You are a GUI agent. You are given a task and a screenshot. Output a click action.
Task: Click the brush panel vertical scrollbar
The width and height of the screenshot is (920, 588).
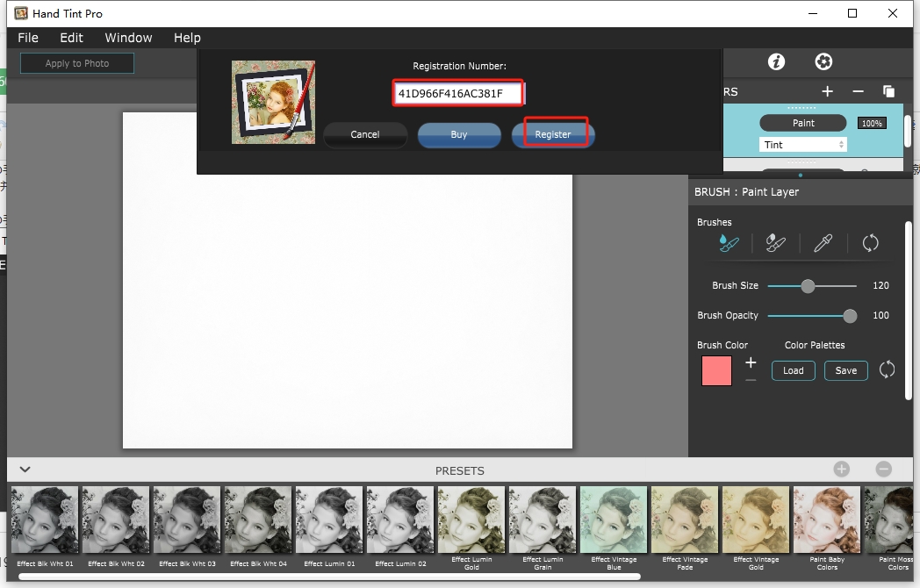pyautogui.click(x=909, y=310)
